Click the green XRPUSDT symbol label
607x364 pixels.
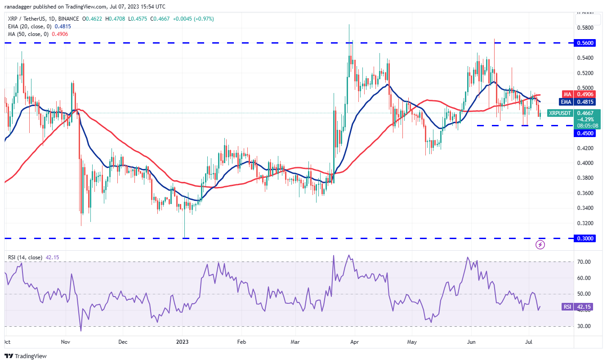pyautogui.click(x=560, y=113)
